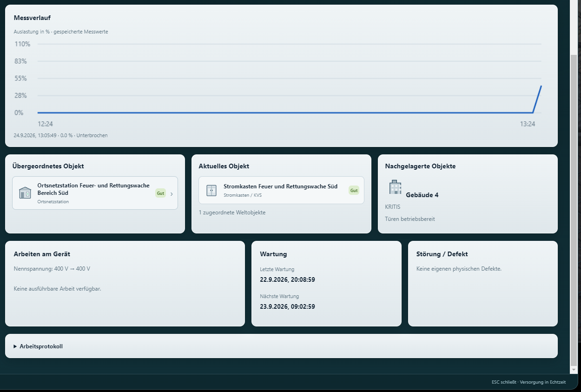Click the Stromkasten cabinet icon
581x392 pixels.
click(x=211, y=190)
